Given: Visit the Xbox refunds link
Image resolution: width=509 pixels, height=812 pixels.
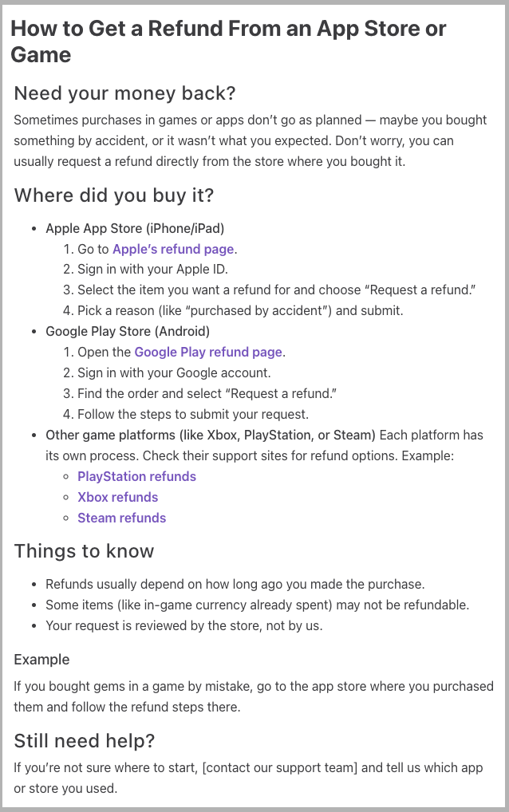Looking at the screenshot, I should coord(117,497).
